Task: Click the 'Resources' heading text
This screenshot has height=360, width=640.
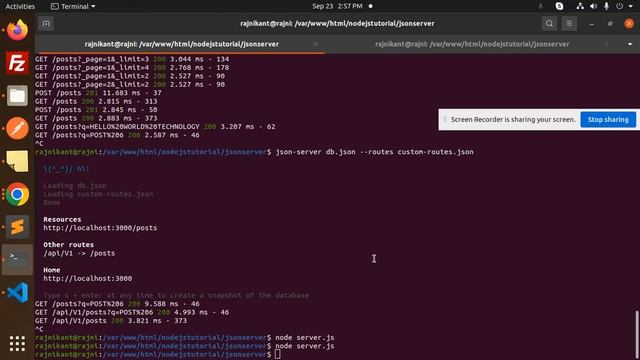Action: point(62,219)
